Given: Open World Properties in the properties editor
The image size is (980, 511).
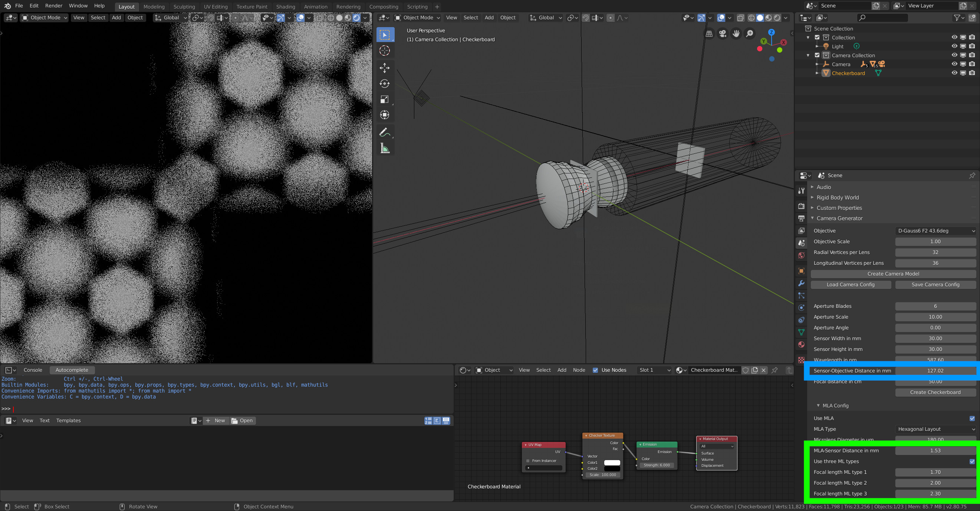Looking at the screenshot, I should pyautogui.click(x=801, y=255).
